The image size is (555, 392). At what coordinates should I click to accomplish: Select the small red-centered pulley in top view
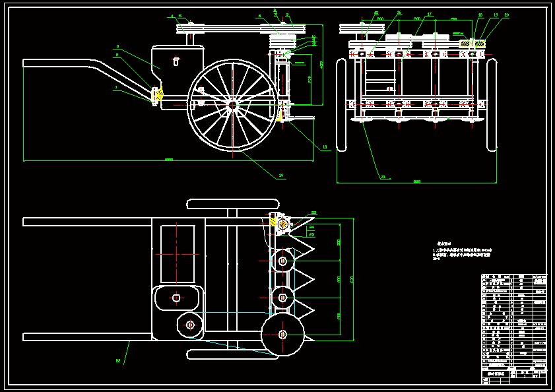point(190,324)
